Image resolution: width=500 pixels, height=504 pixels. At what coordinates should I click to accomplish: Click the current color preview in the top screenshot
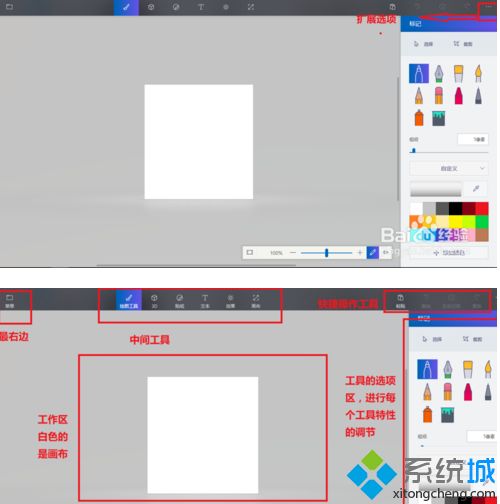click(x=436, y=189)
